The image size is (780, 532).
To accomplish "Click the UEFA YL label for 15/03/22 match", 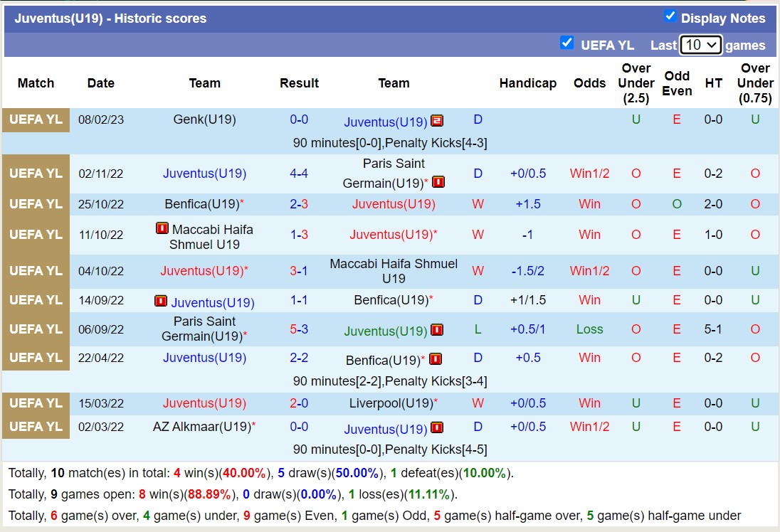I will pyautogui.click(x=36, y=403).
